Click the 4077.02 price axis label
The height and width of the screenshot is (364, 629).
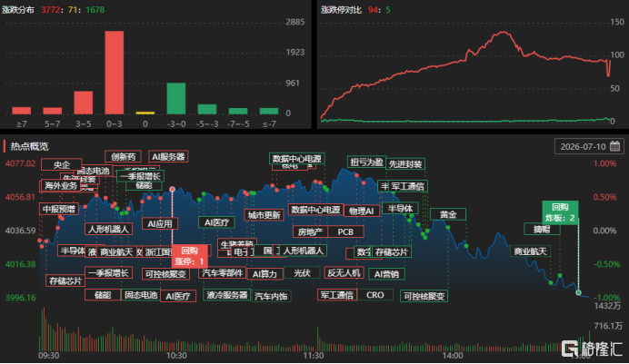(20, 163)
